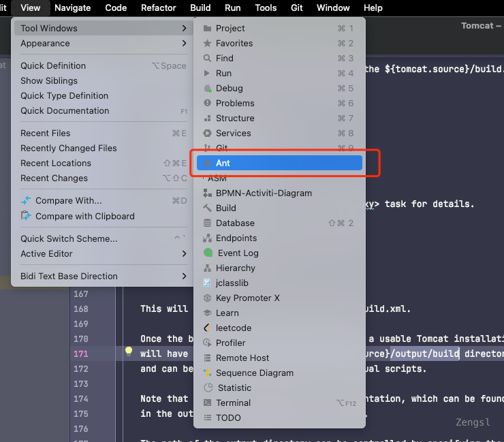Click the Terminal icon in submenu
Image resolution: width=504 pixels, height=442 pixels.
click(208, 403)
